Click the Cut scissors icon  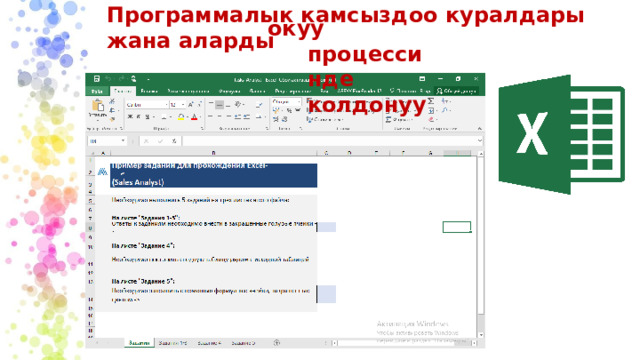[x=112, y=101]
